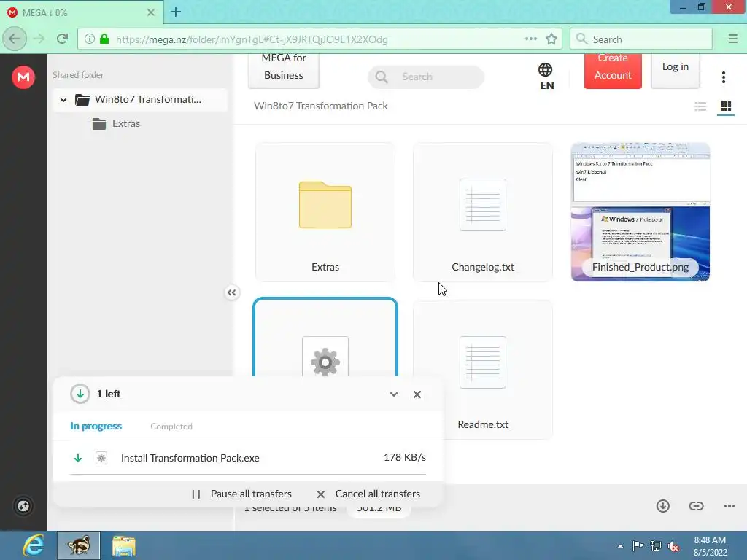The width and height of the screenshot is (747, 560).
Task: Click the muted volume tray icon
Action: click(x=673, y=546)
